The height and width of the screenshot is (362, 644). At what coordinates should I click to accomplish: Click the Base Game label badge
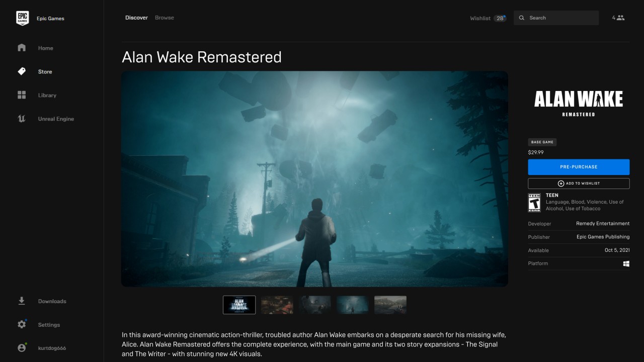(542, 142)
